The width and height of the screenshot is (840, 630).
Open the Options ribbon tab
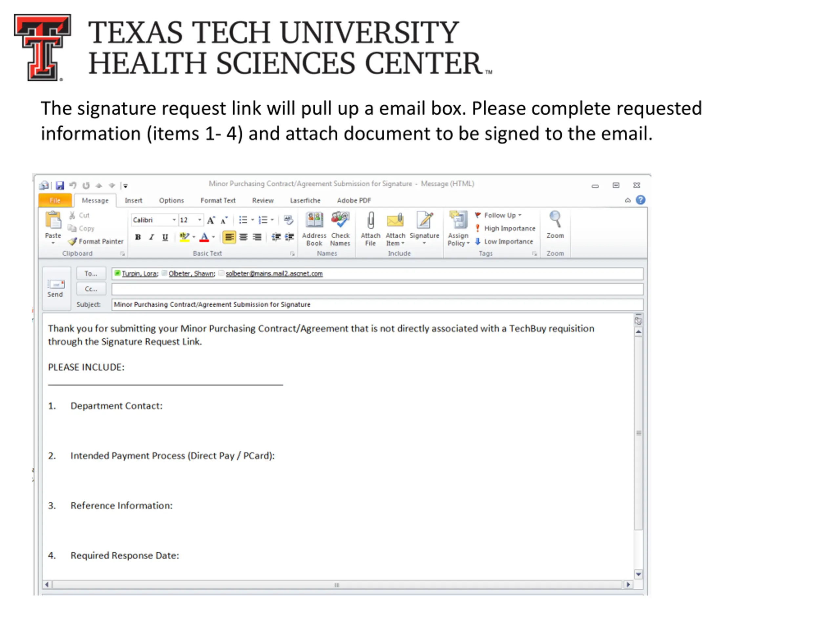[171, 200]
